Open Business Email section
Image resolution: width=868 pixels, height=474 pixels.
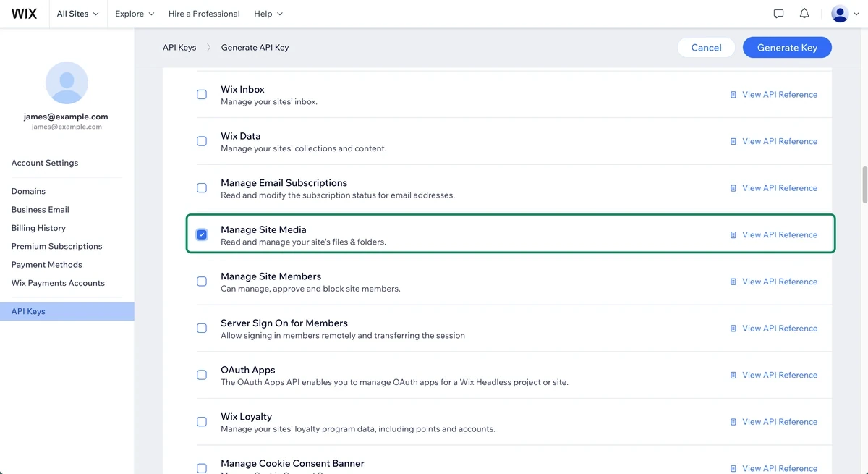coord(41,210)
